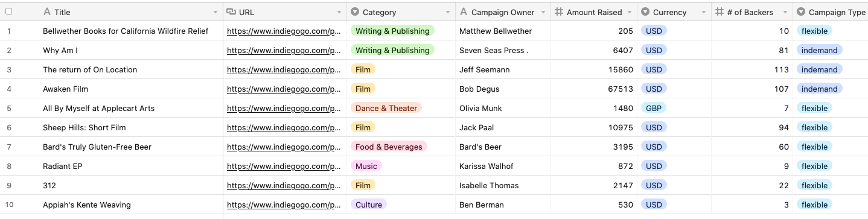The image size is (868, 219).
Task: Select owner cell 'Seven Seas Press .'
Action: [x=494, y=50]
